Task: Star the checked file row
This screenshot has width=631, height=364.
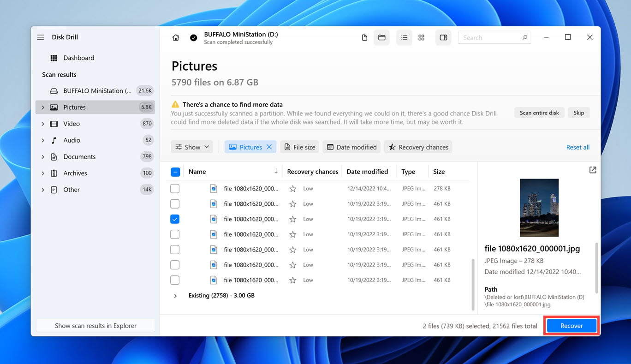Action: click(x=292, y=219)
